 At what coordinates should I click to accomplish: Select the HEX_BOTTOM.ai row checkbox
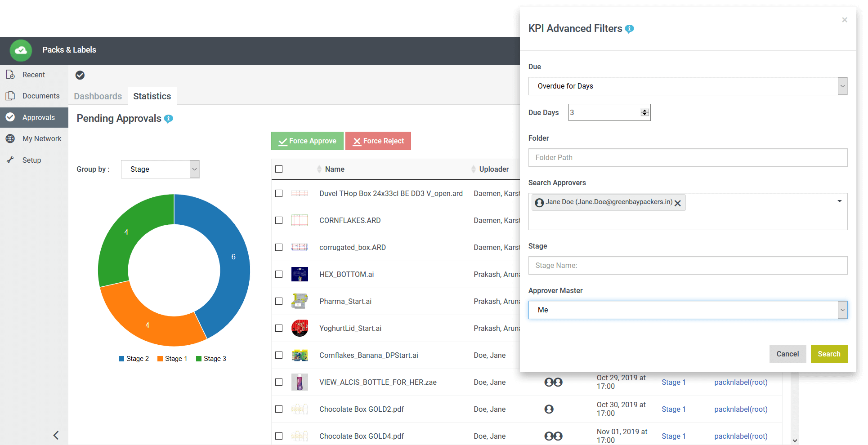(279, 274)
